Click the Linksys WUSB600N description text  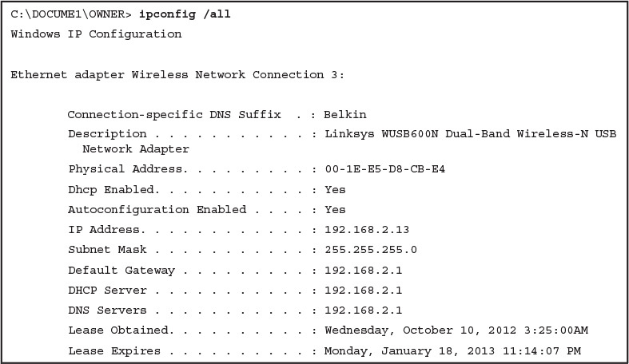coord(470,134)
